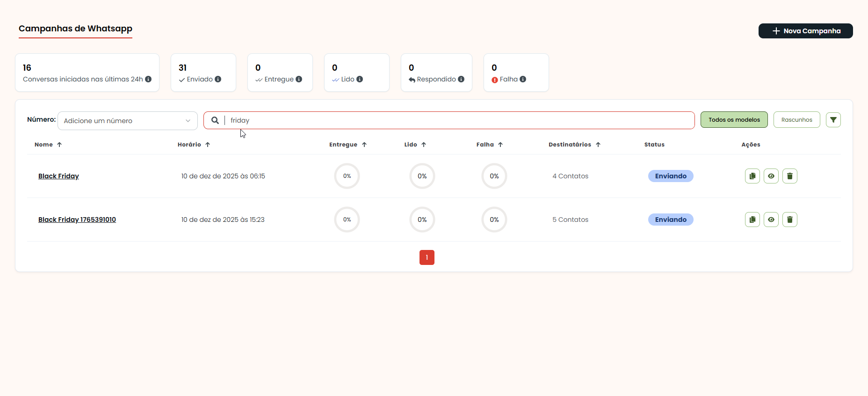The height and width of the screenshot is (396, 868).
Task: Toggle the Rascunhos filter
Action: (x=796, y=120)
